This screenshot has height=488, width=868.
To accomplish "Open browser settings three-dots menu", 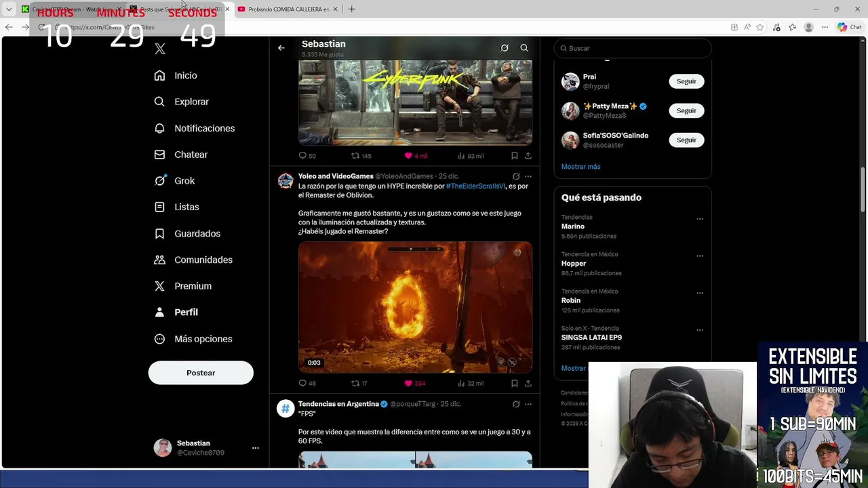I will (824, 27).
